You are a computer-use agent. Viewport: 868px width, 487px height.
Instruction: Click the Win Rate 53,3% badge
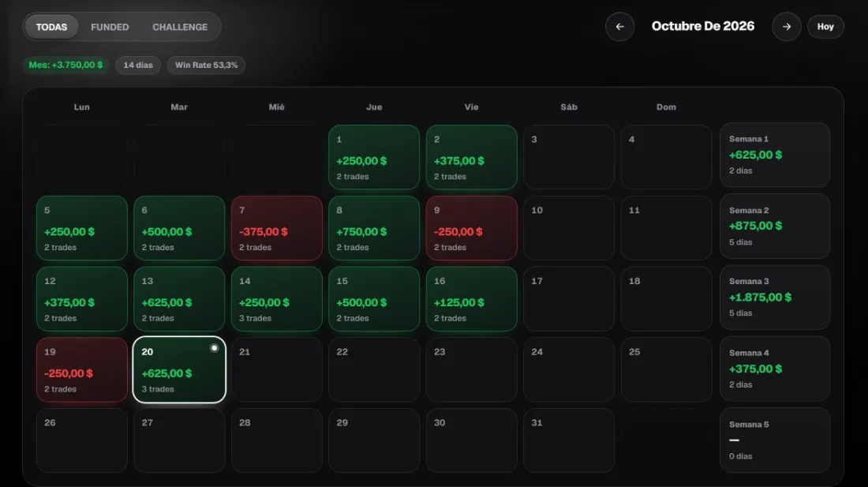point(206,65)
